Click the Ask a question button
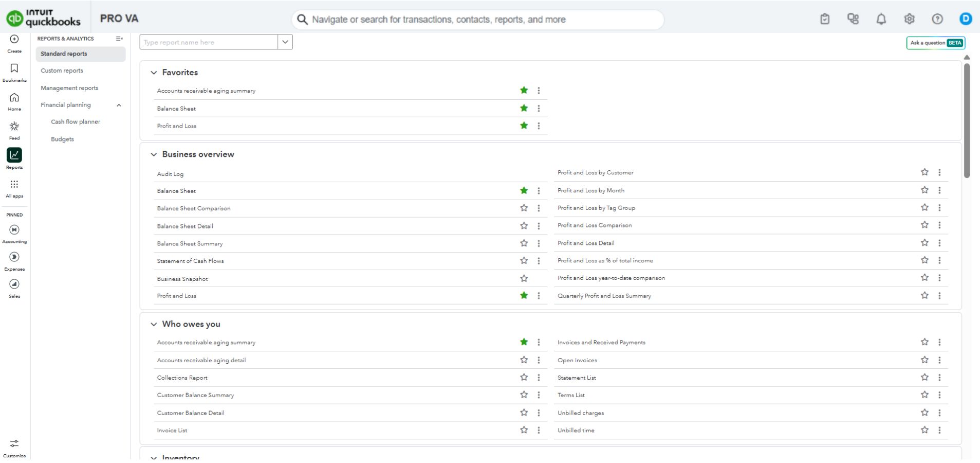Viewport: 980px width, 463px height. pos(935,43)
